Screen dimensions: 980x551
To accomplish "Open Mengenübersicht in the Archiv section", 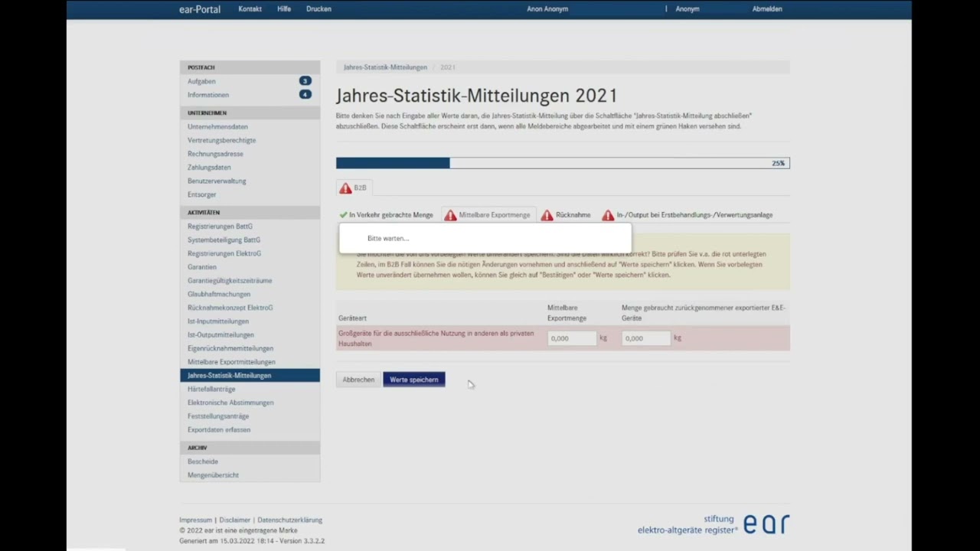I will click(214, 475).
